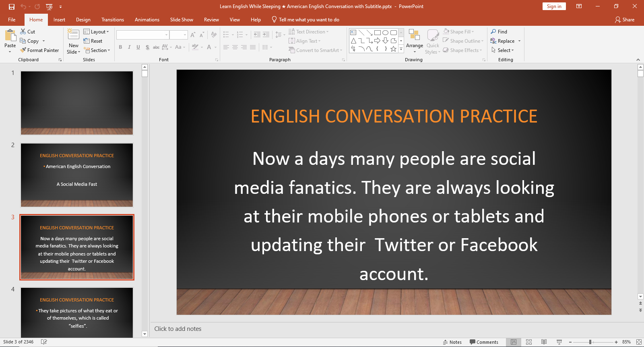Click the text highlight color button

click(195, 47)
